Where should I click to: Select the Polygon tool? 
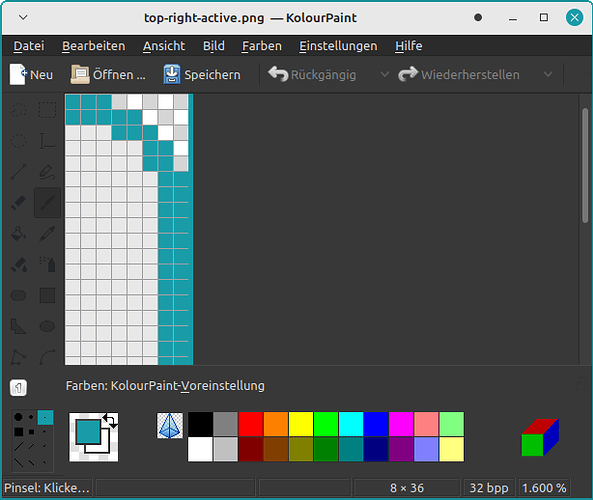coord(18,326)
